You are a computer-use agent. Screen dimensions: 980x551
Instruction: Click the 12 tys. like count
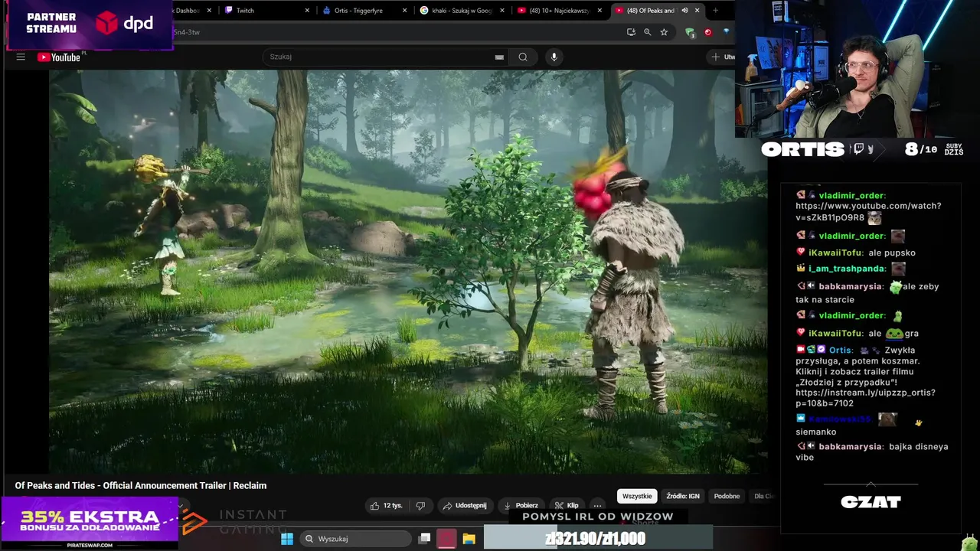pyautogui.click(x=393, y=506)
